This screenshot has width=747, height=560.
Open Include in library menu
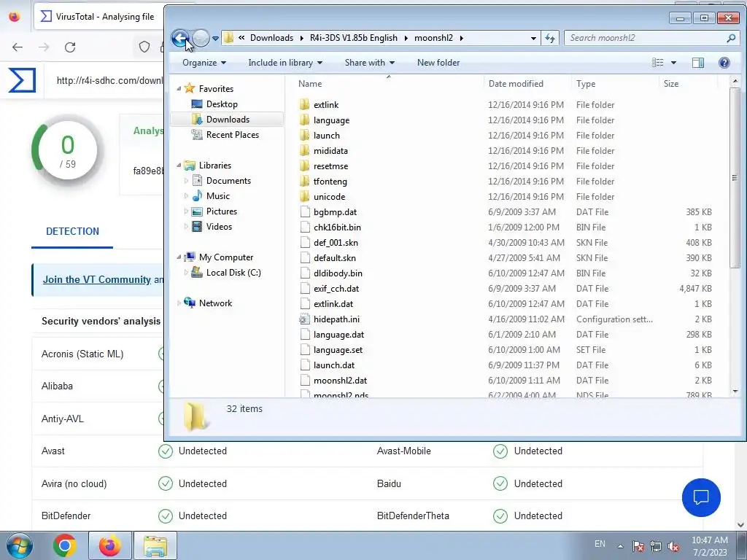[x=285, y=63]
